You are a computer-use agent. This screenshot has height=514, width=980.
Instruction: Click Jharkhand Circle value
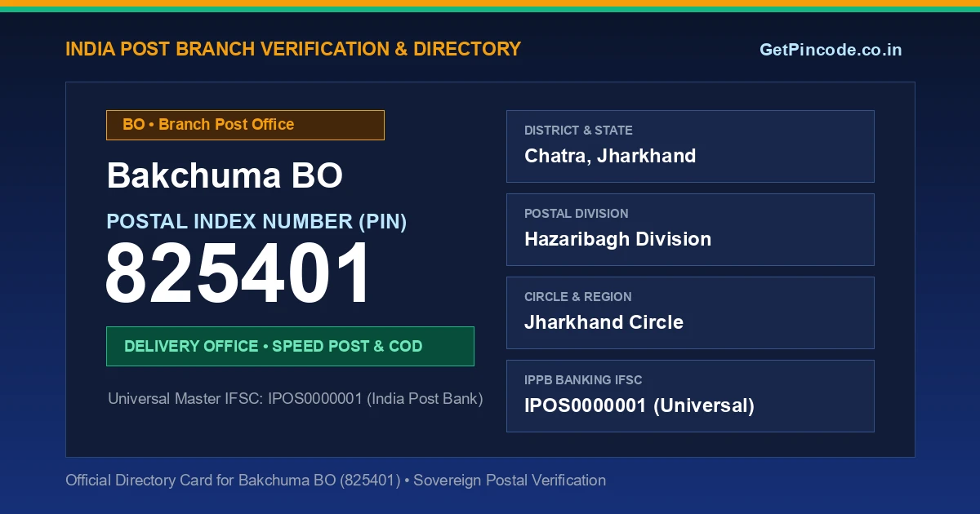pyautogui.click(x=604, y=322)
